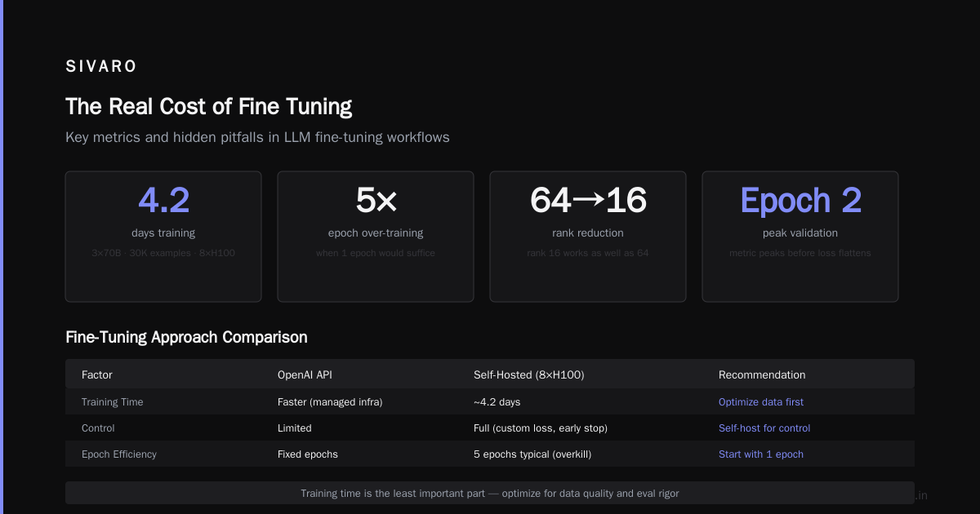Follow the 'Start with 1 epoch' recommendation link

pos(761,454)
